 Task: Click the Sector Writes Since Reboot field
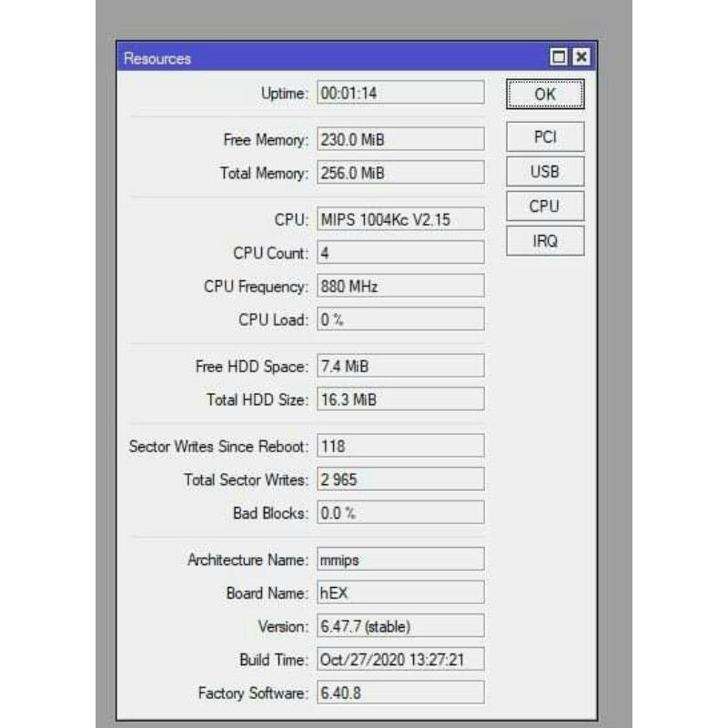coord(399,445)
